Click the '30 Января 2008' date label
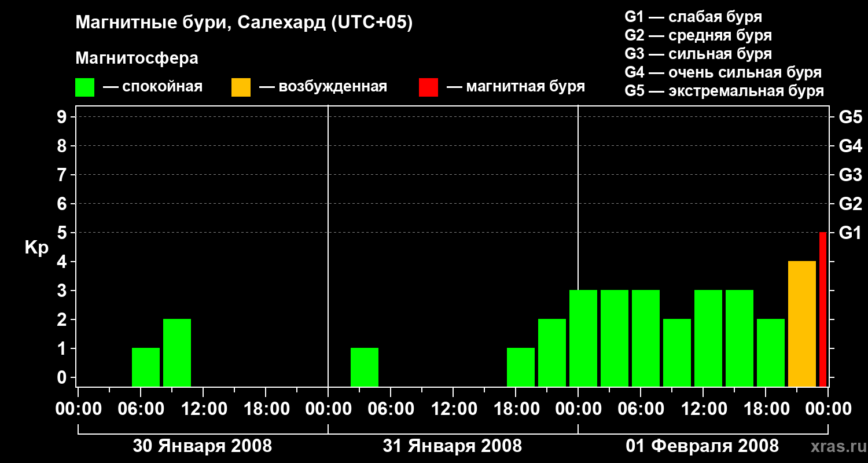This screenshot has width=868, height=463. [203, 446]
